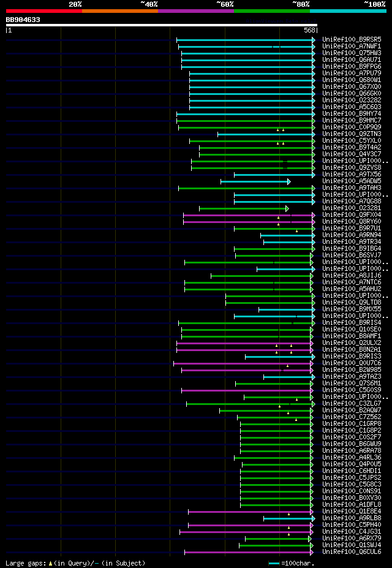This screenshot has height=568, width=392.
Task: Click the cyan alignment bar of UniRef100_A5ADW5
Action: 254,181
